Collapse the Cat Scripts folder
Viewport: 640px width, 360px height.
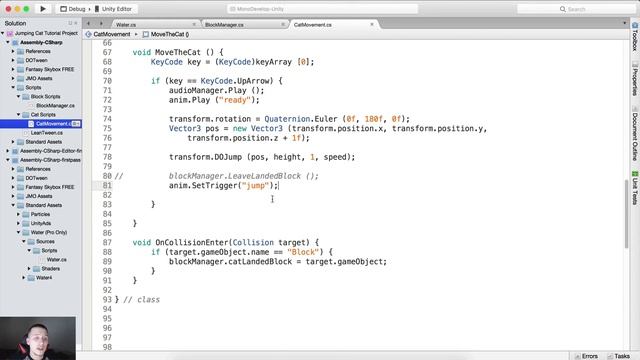coord(18,115)
